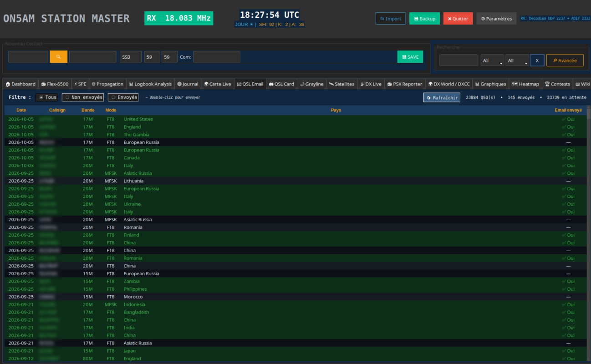Switch to the Carte Live tab
The height and width of the screenshot is (364, 591).
218,84
